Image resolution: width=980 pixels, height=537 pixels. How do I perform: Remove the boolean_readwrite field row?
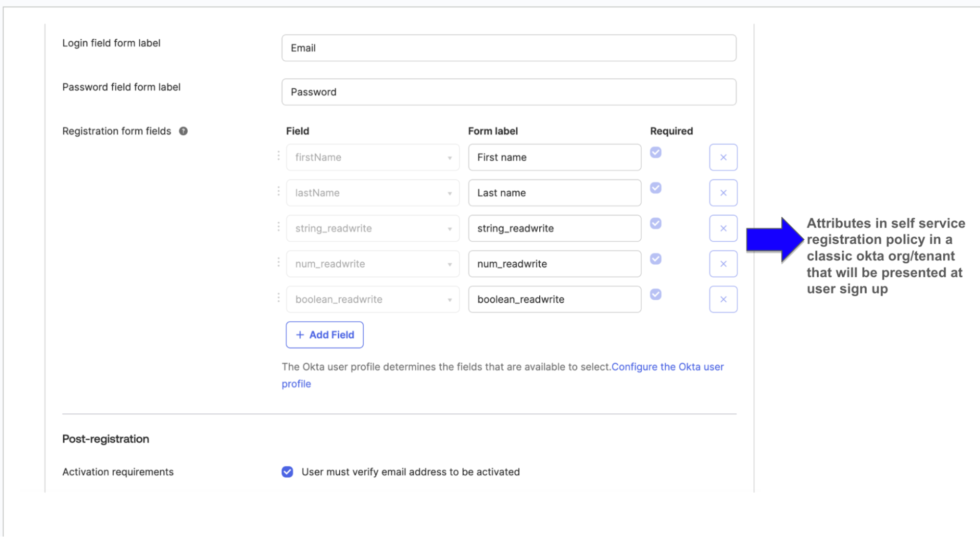(x=723, y=299)
